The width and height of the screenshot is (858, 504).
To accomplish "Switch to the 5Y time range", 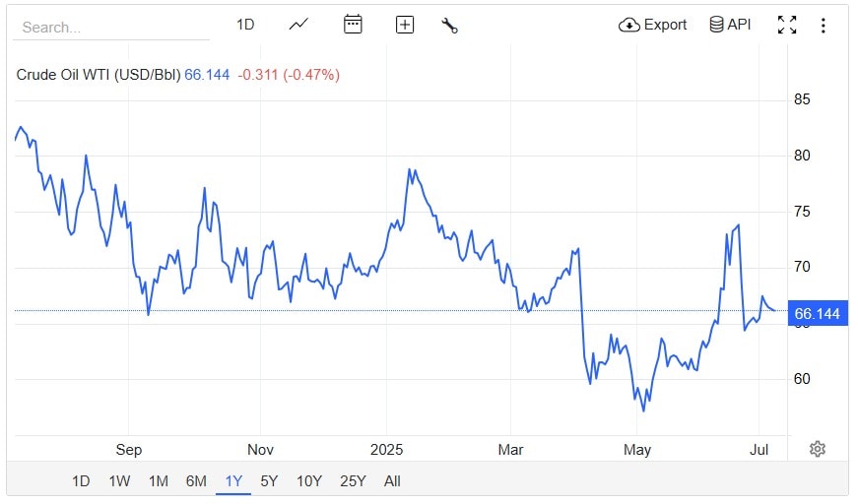I will point(269,481).
